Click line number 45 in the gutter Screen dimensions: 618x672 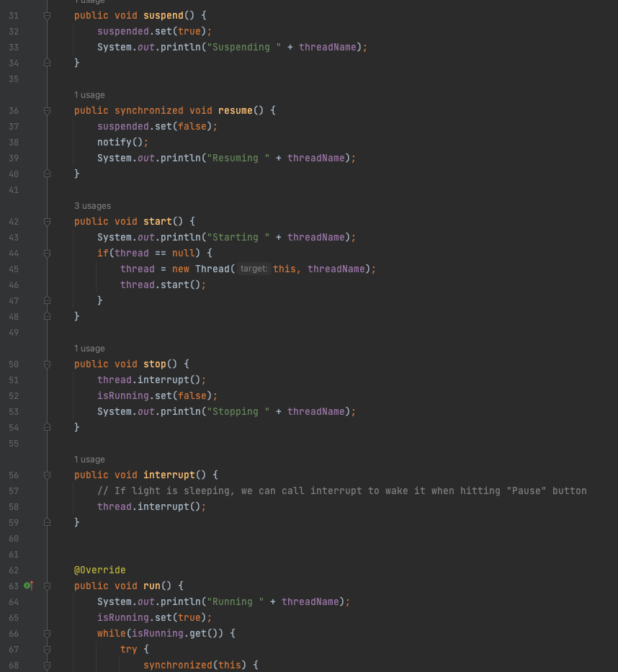tap(14, 269)
